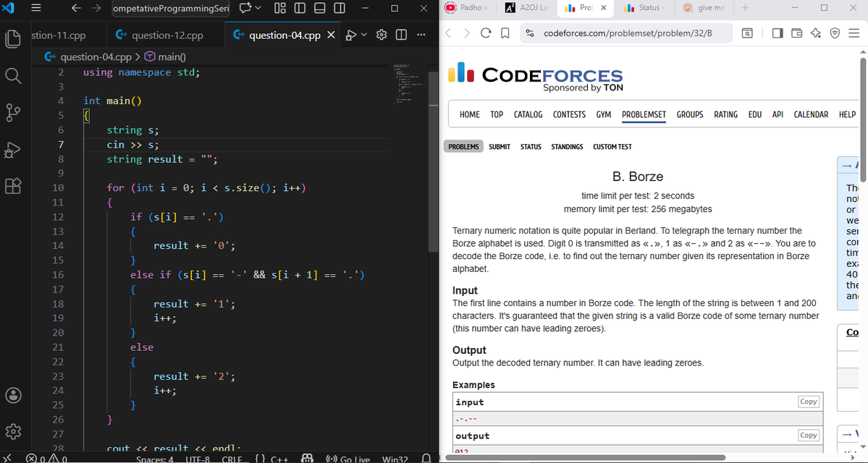Expand the run/debug options dropdown
Screen dimensions: 868x463
[x=363, y=35]
